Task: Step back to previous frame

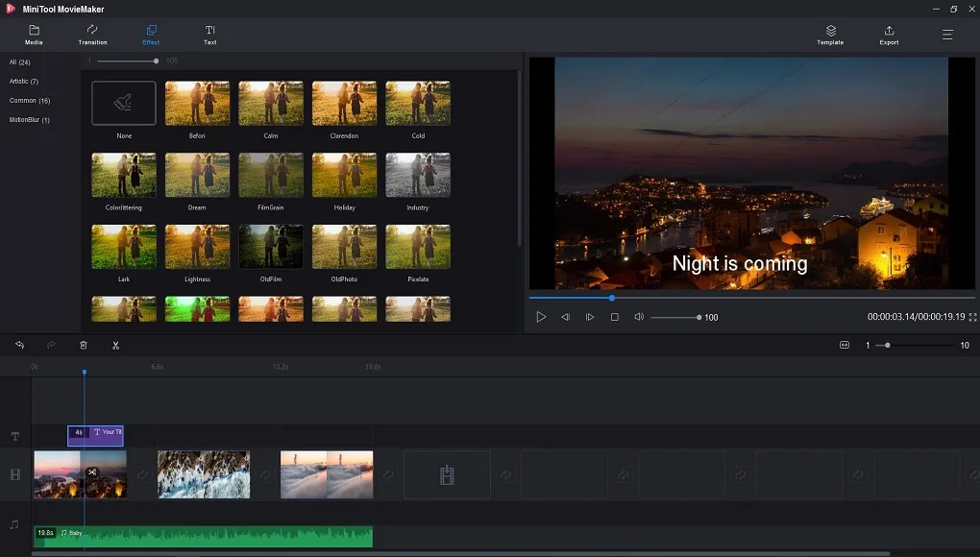Action: [x=566, y=317]
